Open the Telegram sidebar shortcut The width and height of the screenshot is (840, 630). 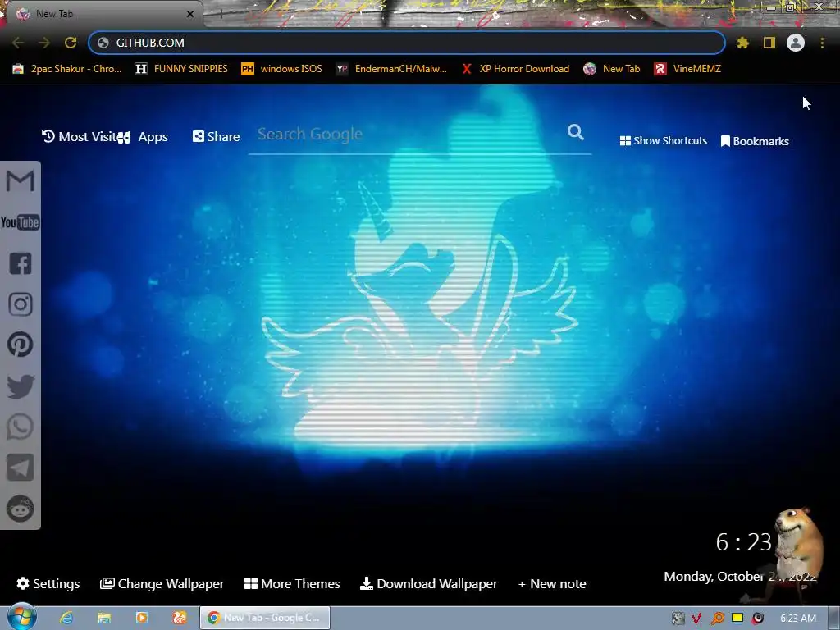(21, 467)
